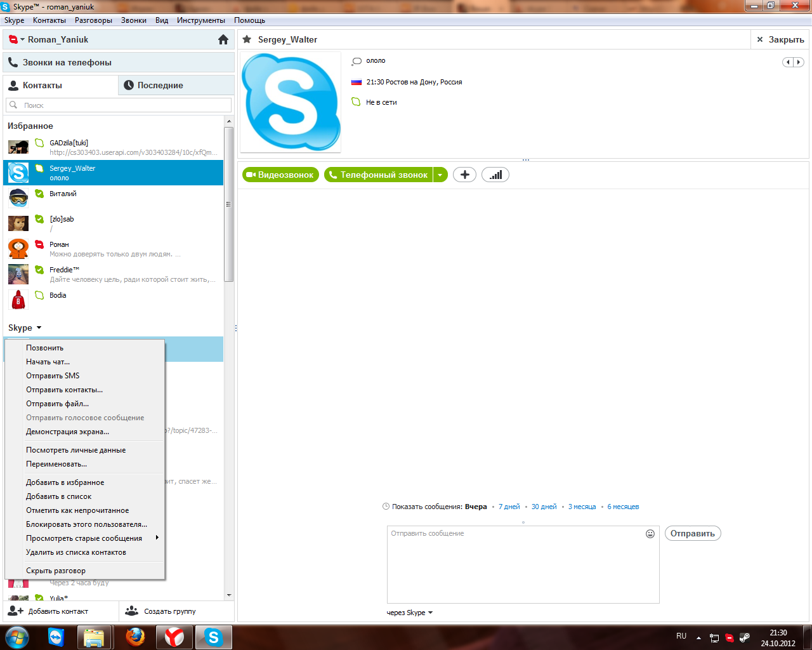Select Роман contact with Kenny avatar

tap(114, 249)
